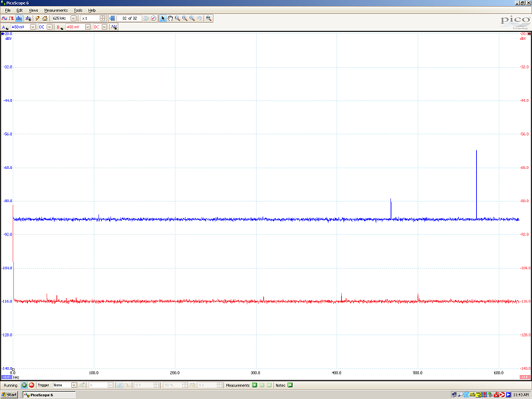Screen dimensions: 532x399
Task: Open the Edit menu
Action: (20, 11)
